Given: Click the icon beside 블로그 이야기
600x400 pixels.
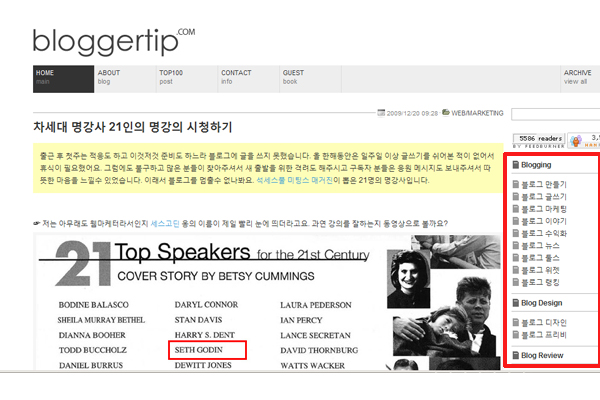Looking at the screenshot, I should [x=516, y=221].
